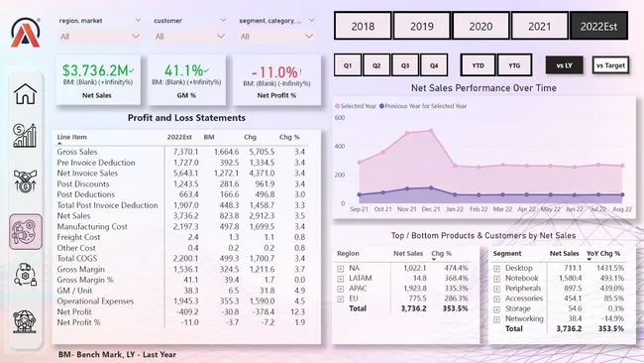Click the GM / Unit line item
The width and height of the screenshot is (644, 363).
[x=74, y=291]
